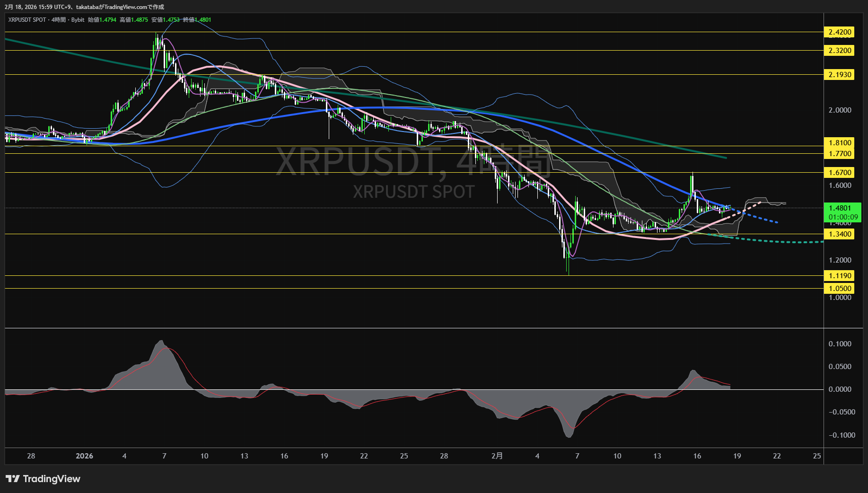Select the 1.3400 yellow price label
The image size is (868, 493).
839,234
